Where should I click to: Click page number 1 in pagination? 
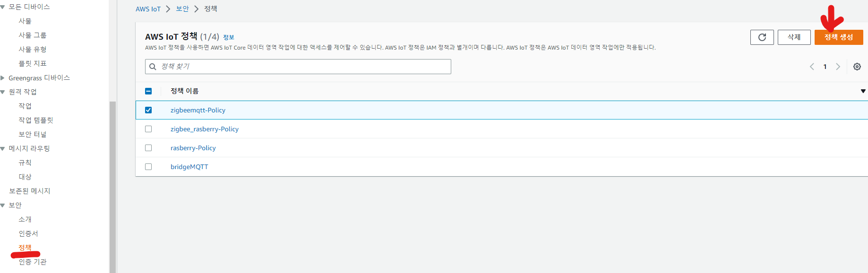tap(825, 67)
